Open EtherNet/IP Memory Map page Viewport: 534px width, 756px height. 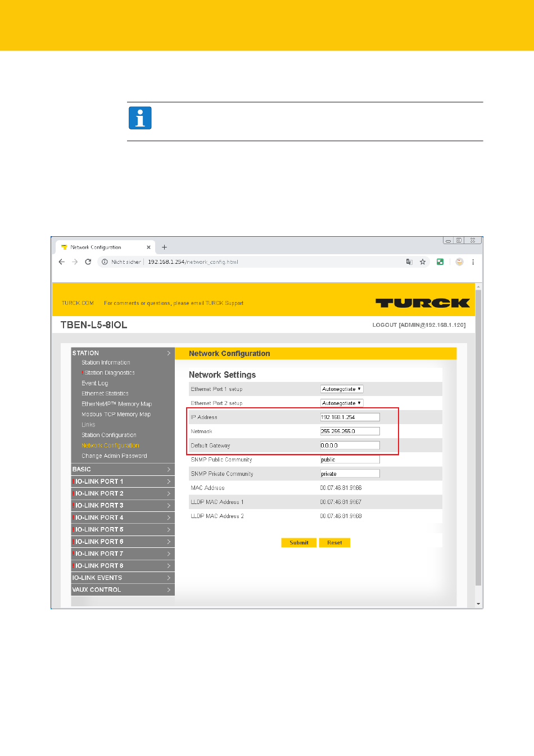tap(116, 404)
